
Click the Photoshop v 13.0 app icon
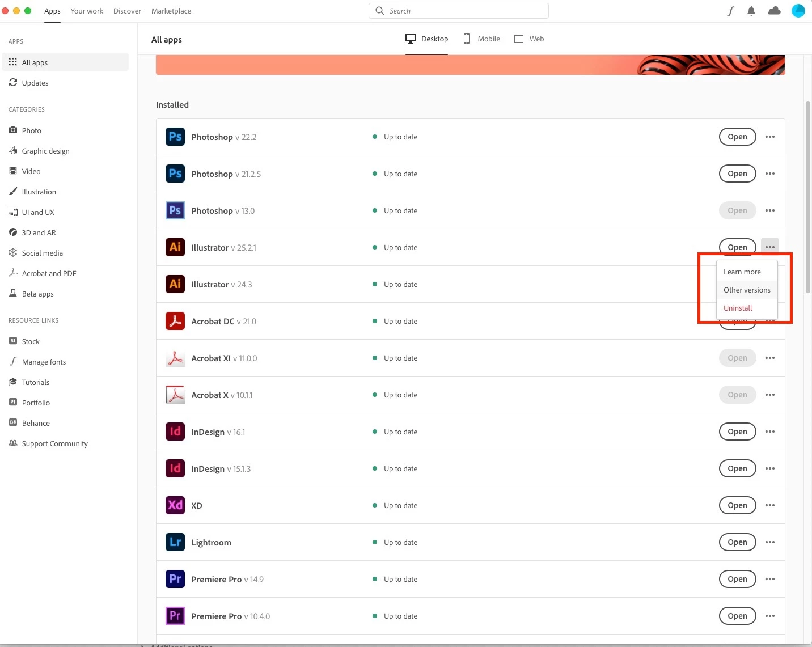[175, 210]
